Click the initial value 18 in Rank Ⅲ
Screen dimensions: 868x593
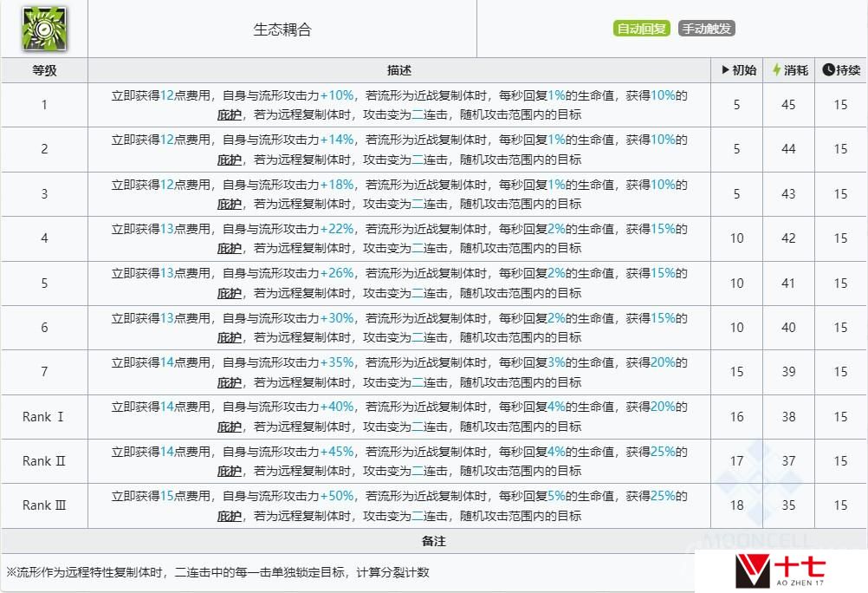737,505
